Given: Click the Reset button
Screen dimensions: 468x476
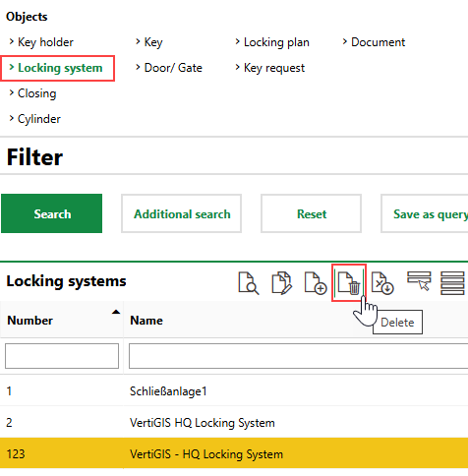Looking at the screenshot, I should click(x=312, y=213).
